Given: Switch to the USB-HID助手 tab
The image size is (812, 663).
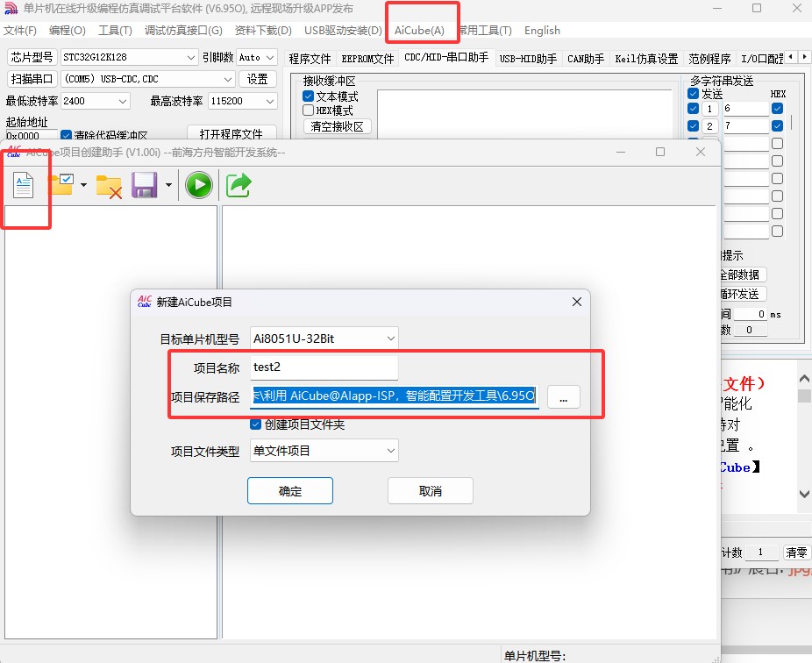Looking at the screenshot, I should [x=528, y=59].
